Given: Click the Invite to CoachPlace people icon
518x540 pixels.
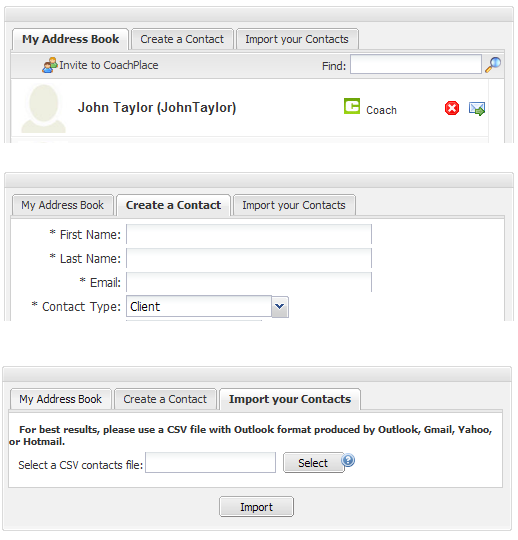Looking at the screenshot, I should point(50,65).
